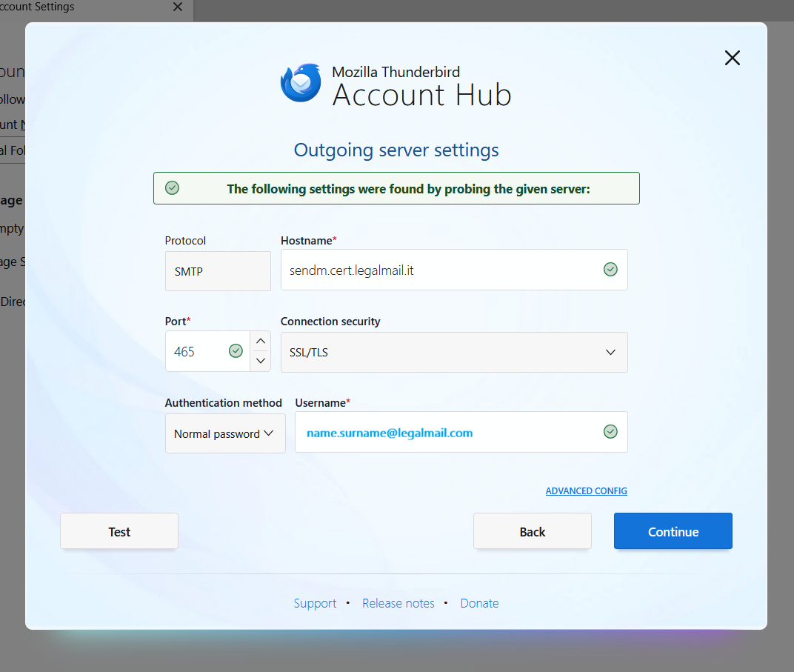The width and height of the screenshot is (794, 672).
Task: Decrease the port number with the down arrow
Action: [260, 361]
